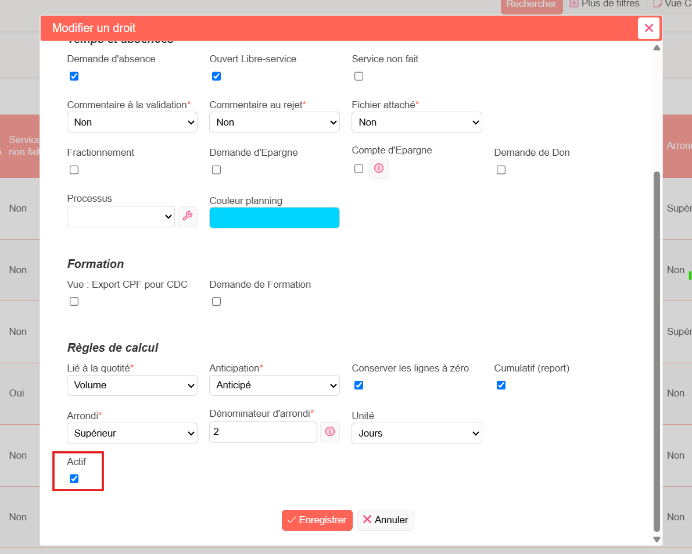Click the scrollbar up arrow in dialog
This screenshot has width=692, height=554.
(x=657, y=48)
